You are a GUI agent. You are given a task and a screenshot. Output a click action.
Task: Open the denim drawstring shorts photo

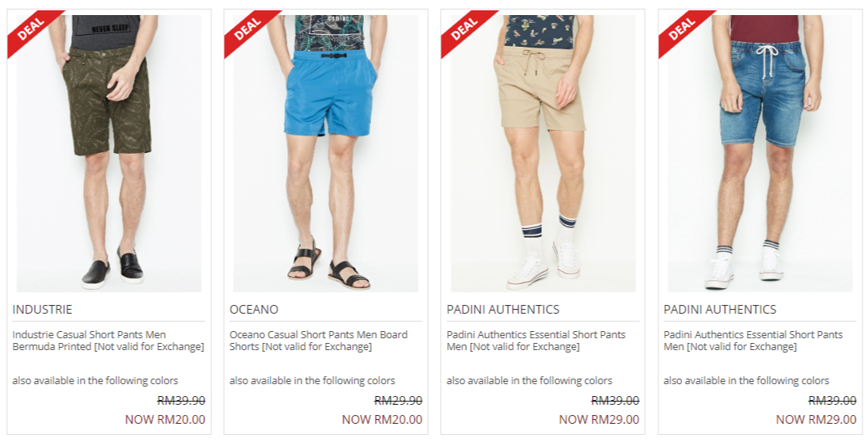pos(760,153)
